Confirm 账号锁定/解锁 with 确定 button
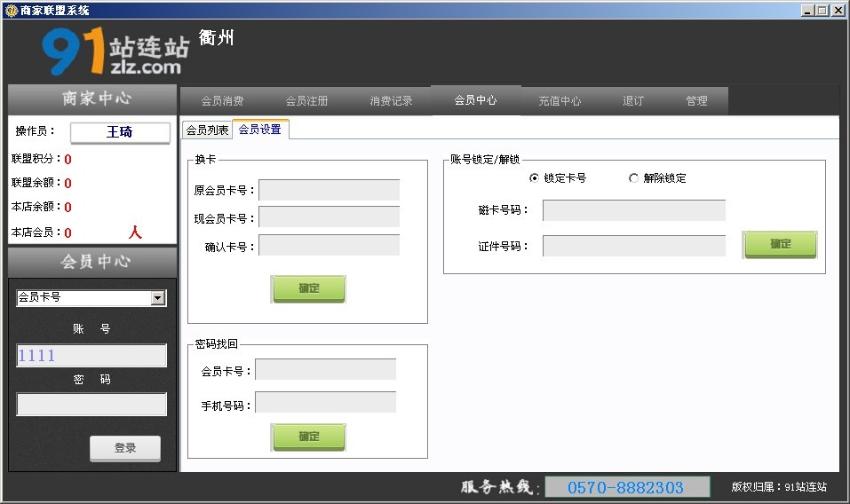This screenshot has height=504, width=850. pos(780,245)
